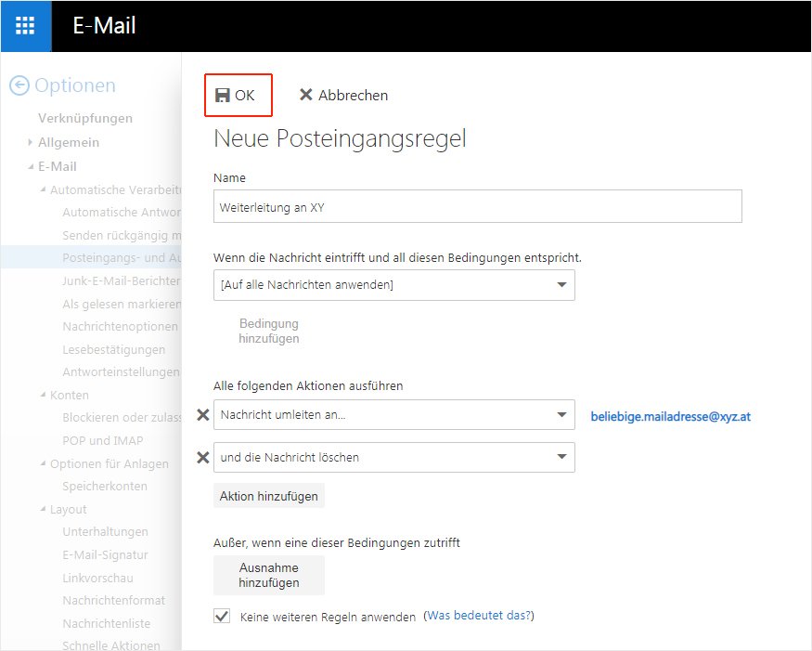Select Verknüpfungen in the options menu

pyautogui.click(x=84, y=118)
